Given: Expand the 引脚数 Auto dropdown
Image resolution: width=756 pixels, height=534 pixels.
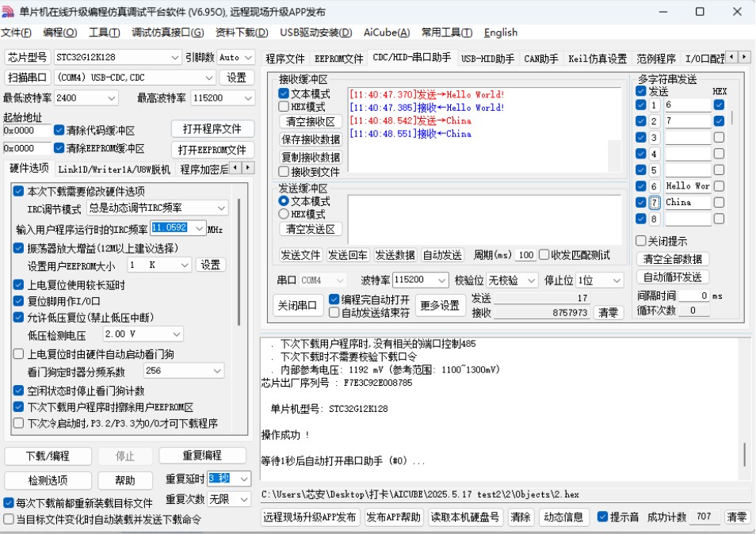Looking at the screenshot, I should (x=248, y=57).
